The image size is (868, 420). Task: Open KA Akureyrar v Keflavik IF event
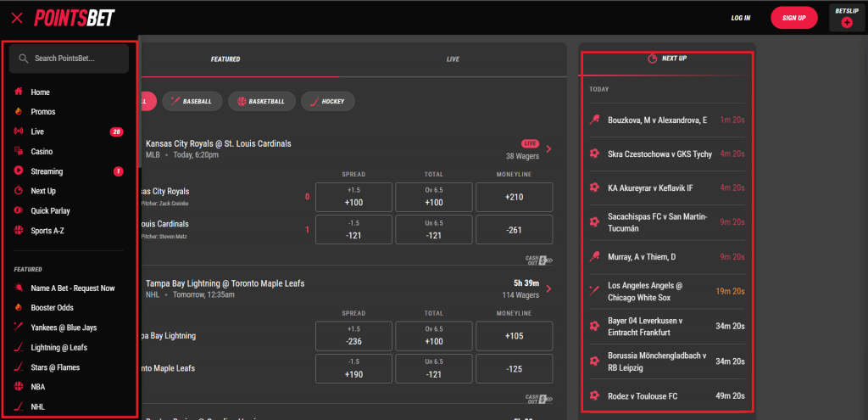[x=667, y=188]
